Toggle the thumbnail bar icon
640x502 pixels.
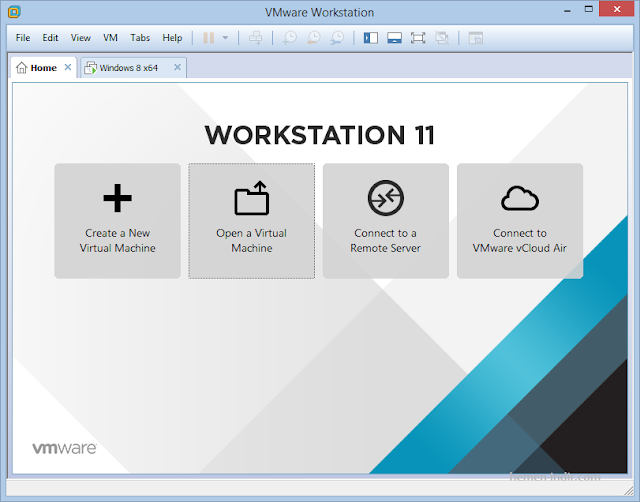click(394, 38)
